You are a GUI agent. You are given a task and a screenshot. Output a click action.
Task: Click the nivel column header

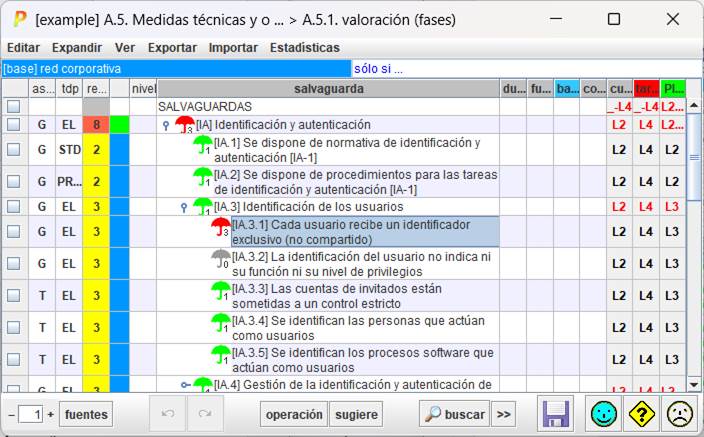point(144,89)
